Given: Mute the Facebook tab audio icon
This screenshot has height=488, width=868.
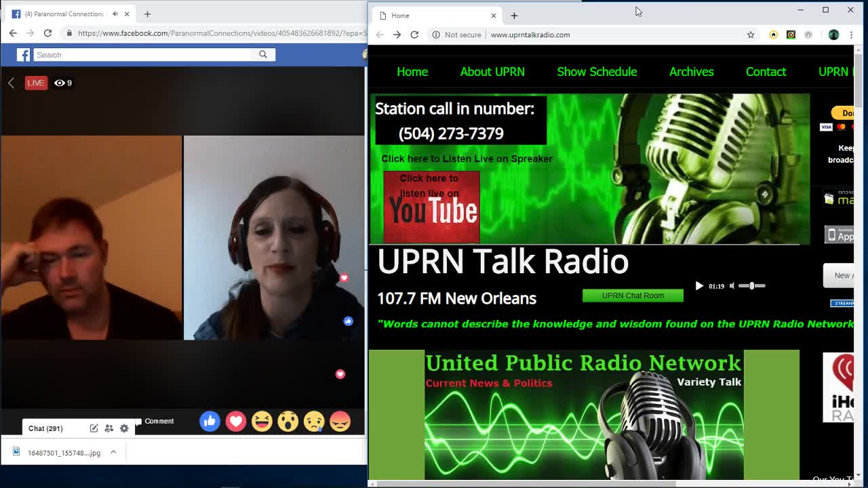Looking at the screenshot, I should click(115, 14).
